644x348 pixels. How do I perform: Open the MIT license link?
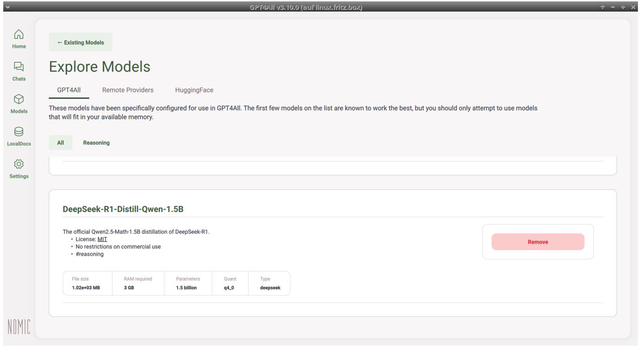point(102,239)
